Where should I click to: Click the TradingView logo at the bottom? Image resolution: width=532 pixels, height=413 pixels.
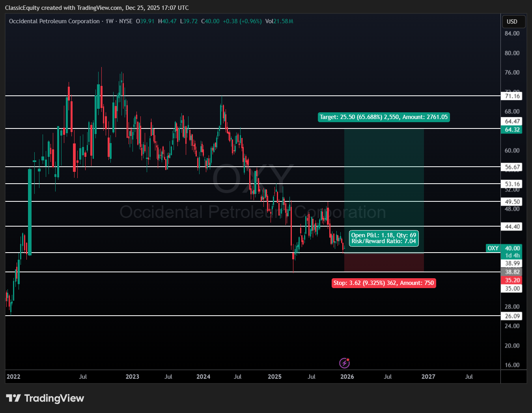45,398
